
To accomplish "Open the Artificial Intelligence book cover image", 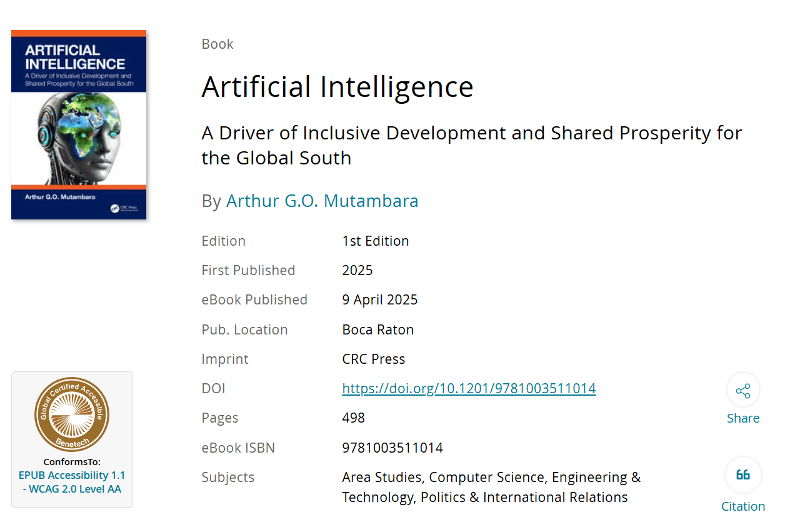I will [79, 125].
